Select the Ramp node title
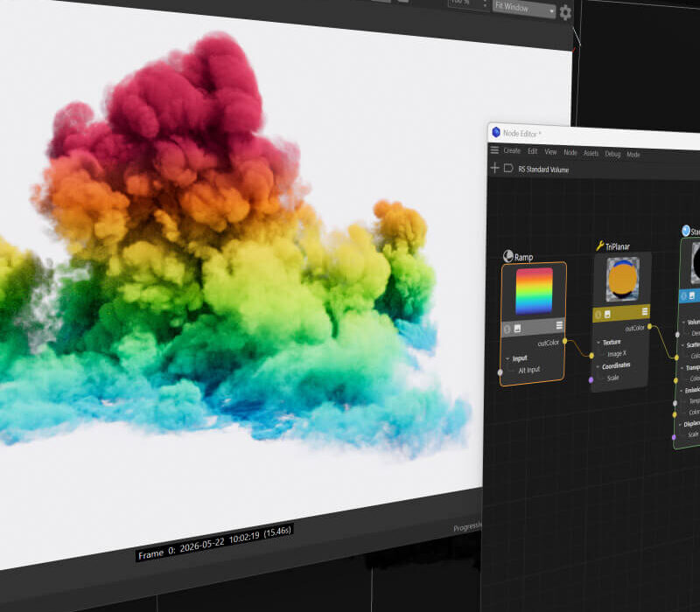 point(523,257)
